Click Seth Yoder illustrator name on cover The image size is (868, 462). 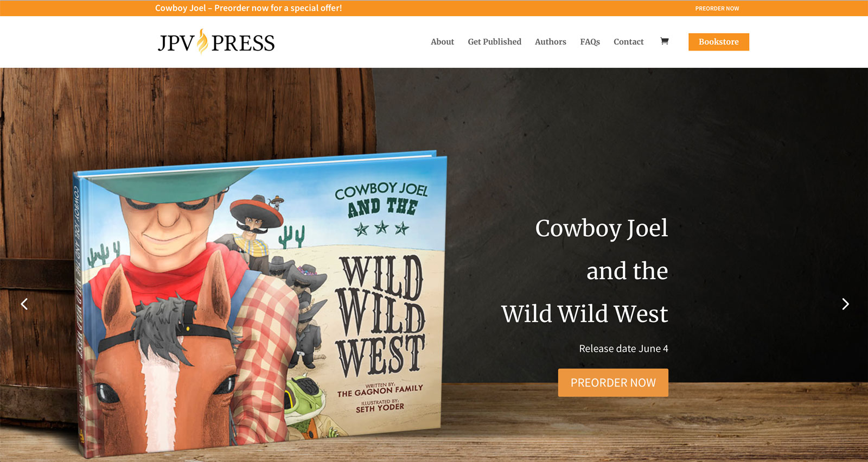[x=380, y=408]
